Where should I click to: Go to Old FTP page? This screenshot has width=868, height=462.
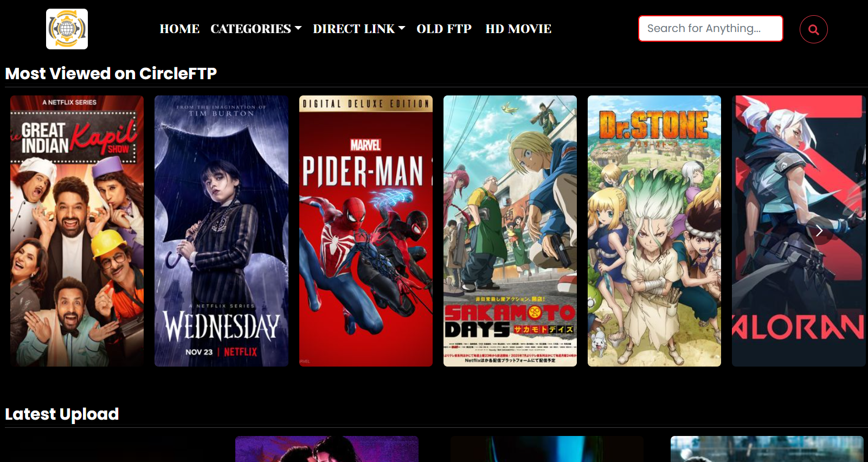coord(444,29)
